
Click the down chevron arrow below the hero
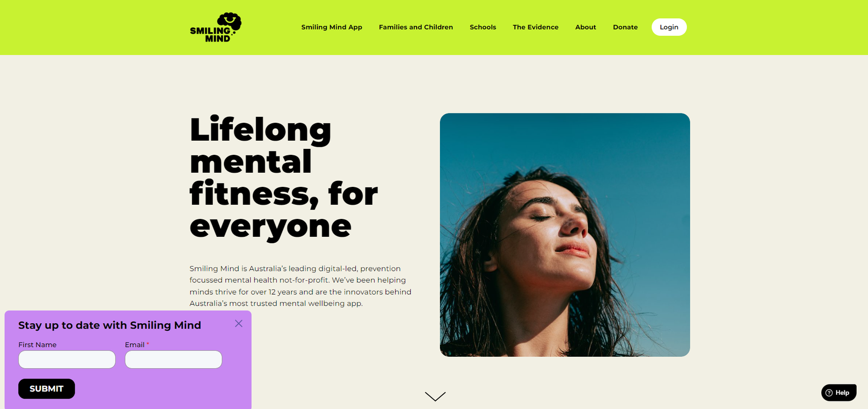point(435,397)
